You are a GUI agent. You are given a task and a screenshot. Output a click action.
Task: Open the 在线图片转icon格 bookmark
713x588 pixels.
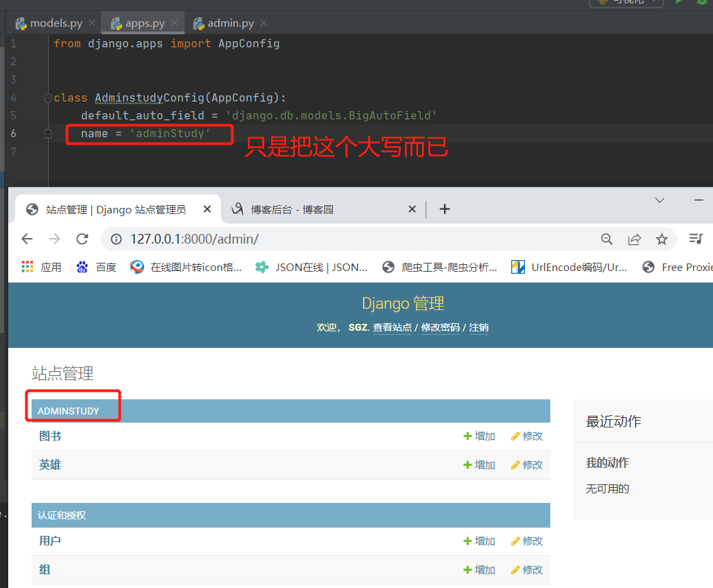coord(185,268)
